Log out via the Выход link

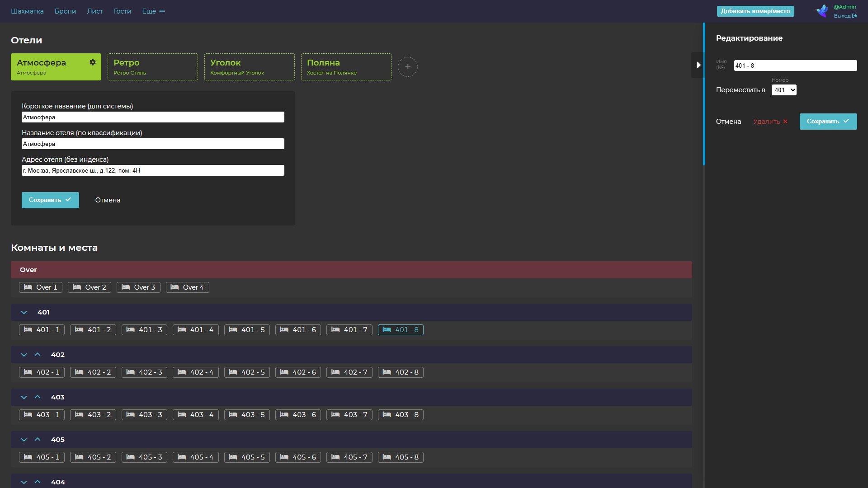845,16
